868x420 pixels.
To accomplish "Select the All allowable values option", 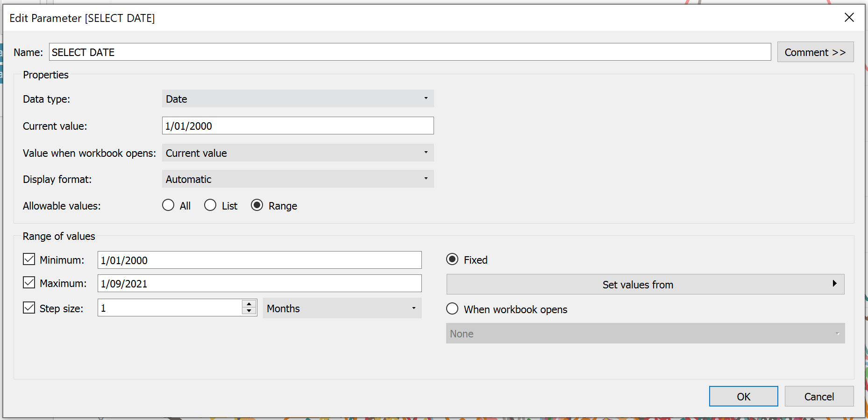I will (168, 205).
